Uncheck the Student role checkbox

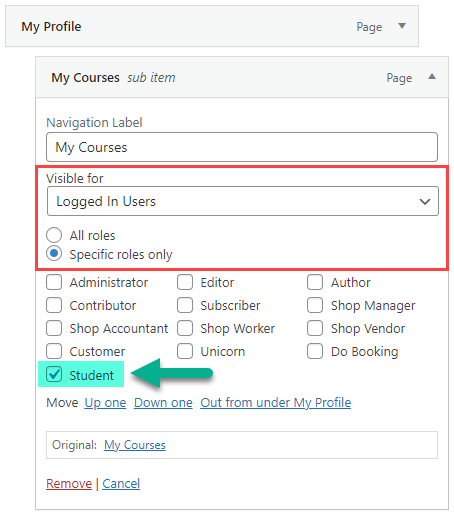(54, 374)
